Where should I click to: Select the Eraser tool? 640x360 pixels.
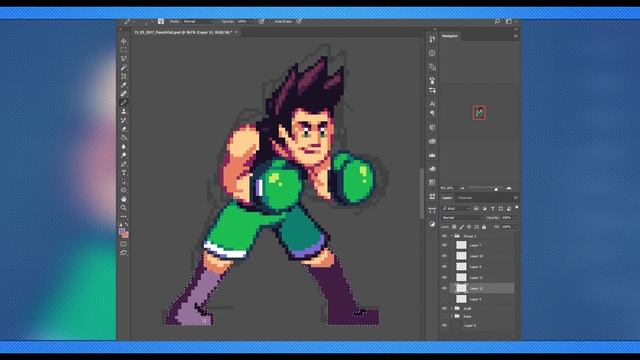pos(123,129)
